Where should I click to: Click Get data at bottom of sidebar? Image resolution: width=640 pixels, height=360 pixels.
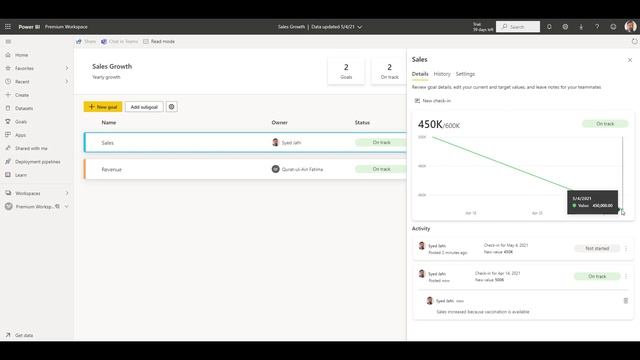(24, 336)
